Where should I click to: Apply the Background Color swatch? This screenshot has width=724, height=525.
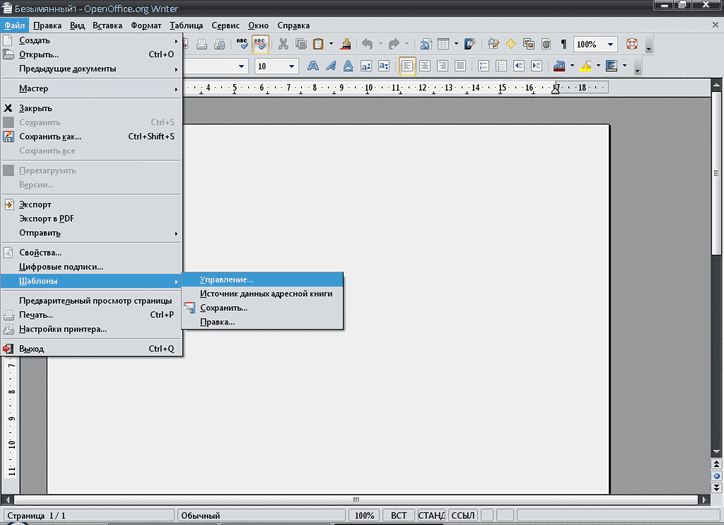[611, 66]
